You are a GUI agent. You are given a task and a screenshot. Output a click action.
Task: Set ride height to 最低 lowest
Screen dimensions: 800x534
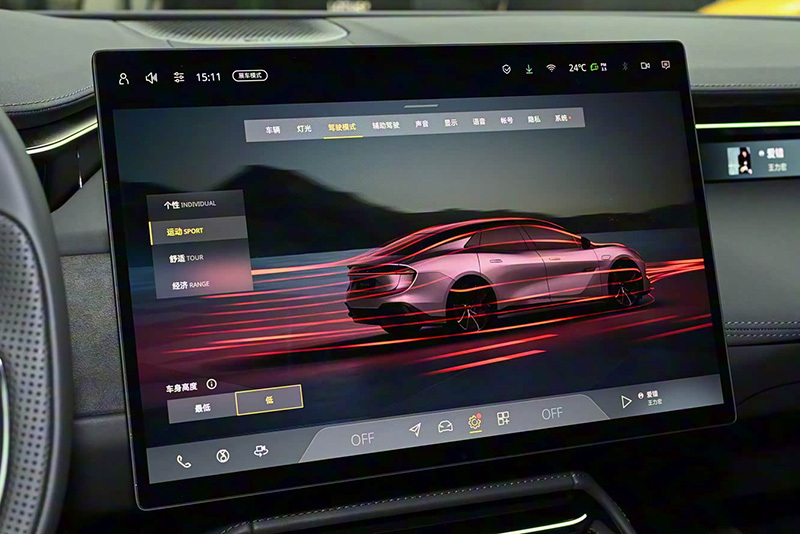pos(202,408)
